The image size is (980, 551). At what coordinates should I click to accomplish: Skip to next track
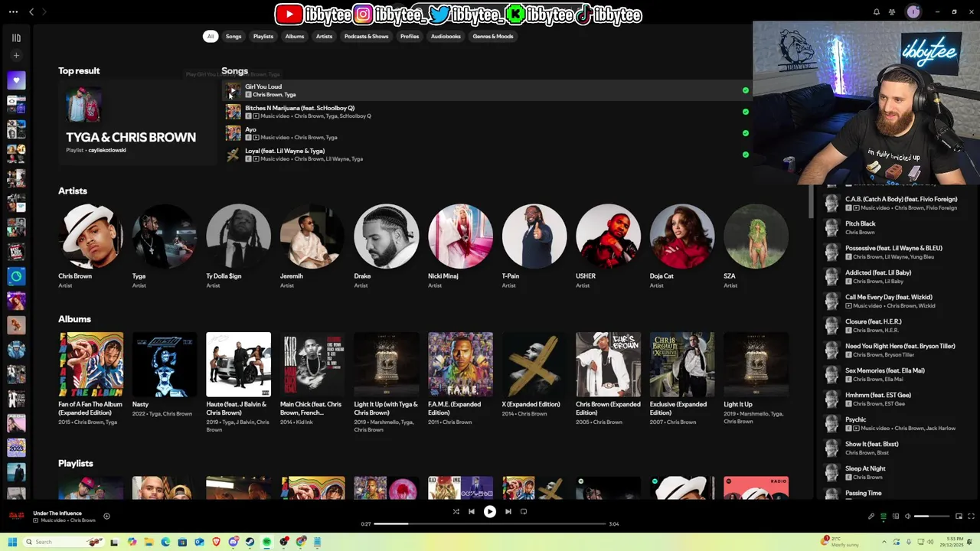[x=508, y=511]
